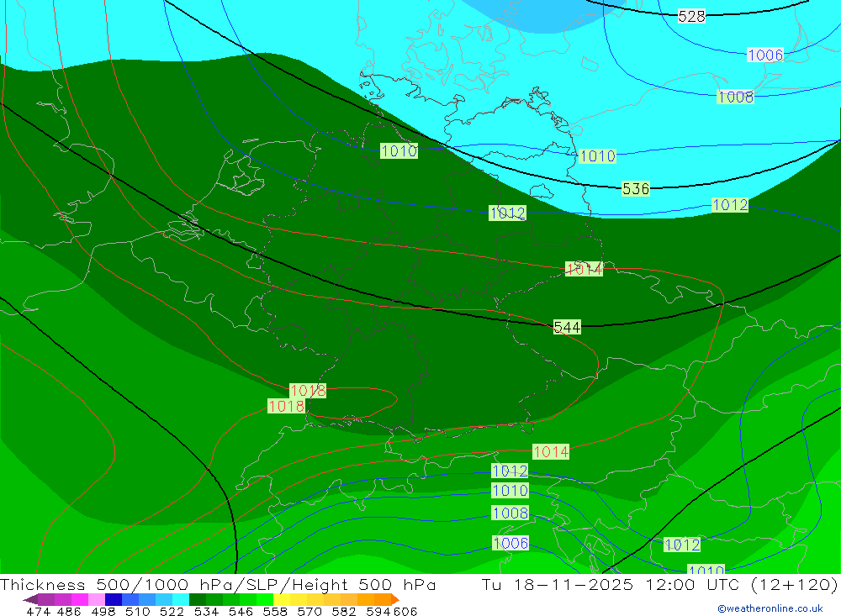The image size is (841, 616).
Task: Click the navy blue legend swatch
Action: pyautogui.click(x=114, y=599)
